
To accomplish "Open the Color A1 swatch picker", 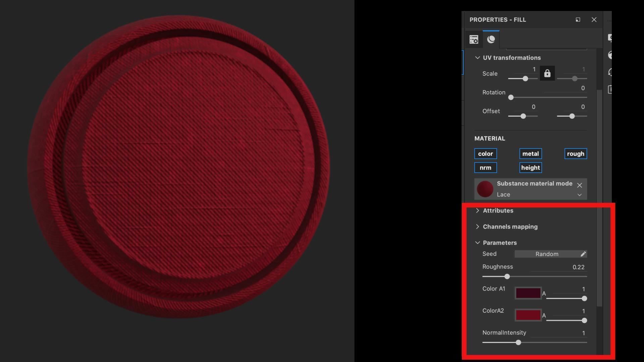I will pos(528,293).
